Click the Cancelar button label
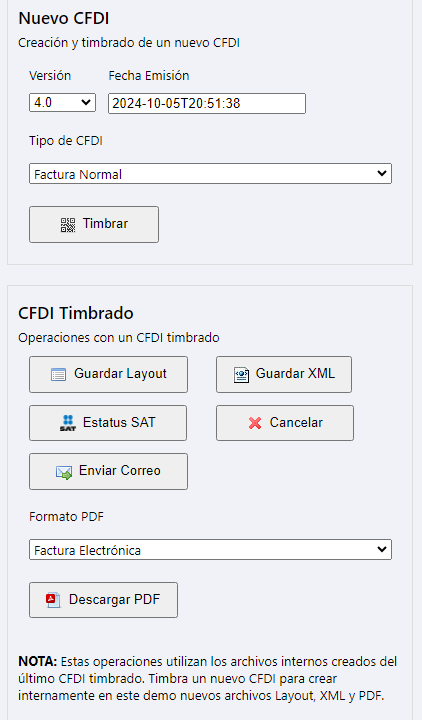This screenshot has width=422, height=720. (296, 422)
